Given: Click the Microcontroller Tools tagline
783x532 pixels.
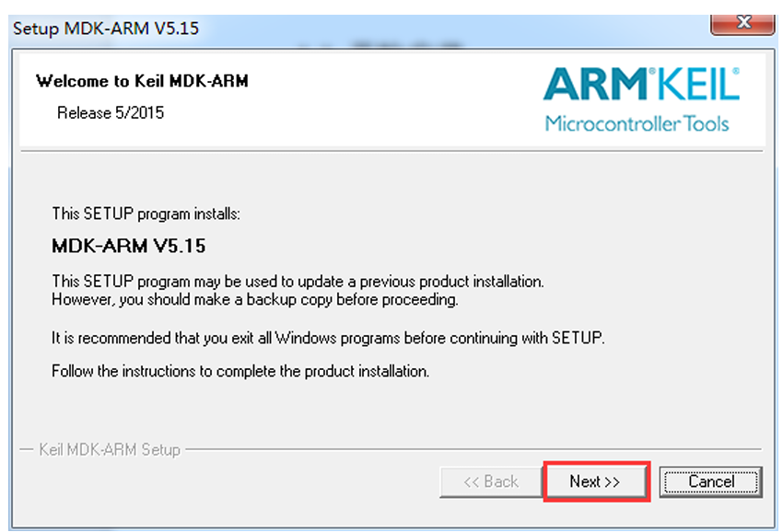Looking at the screenshot, I should pyautogui.click(x=637, y=123).
